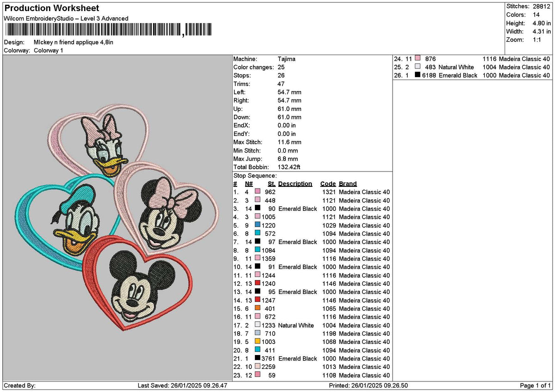Pick the orange swatch in stop 15
555x392 pixels.
click(x=258, y=308)
